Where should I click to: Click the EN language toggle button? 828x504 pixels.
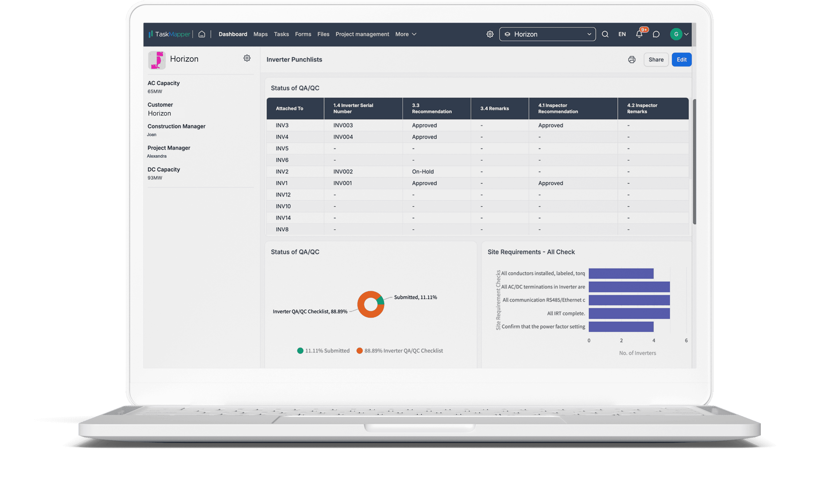[x=621, y=34]
